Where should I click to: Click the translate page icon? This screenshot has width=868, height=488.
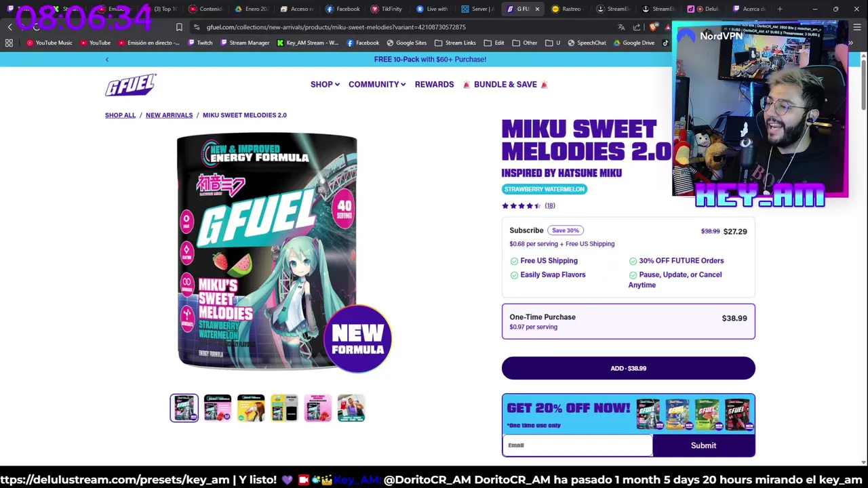pyautogui.click(x=621, y=27)
